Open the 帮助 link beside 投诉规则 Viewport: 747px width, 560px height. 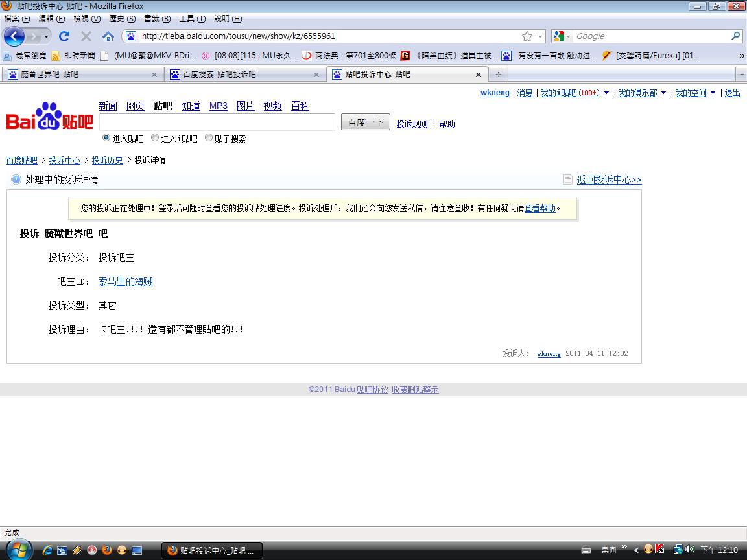[447, 124]
